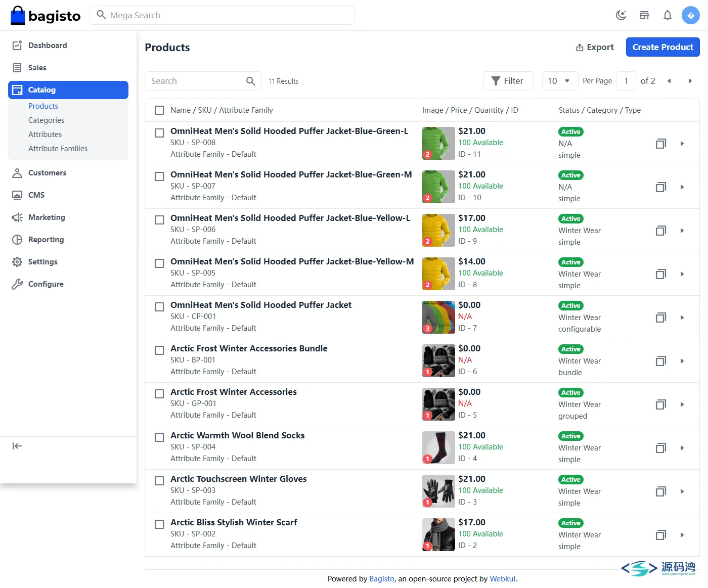Open edit arrow for Arctic Frost Winter Accessories Bundle
Image resolution: width=708 pixels, height=588 pixels.
click(x=682, y=361)
